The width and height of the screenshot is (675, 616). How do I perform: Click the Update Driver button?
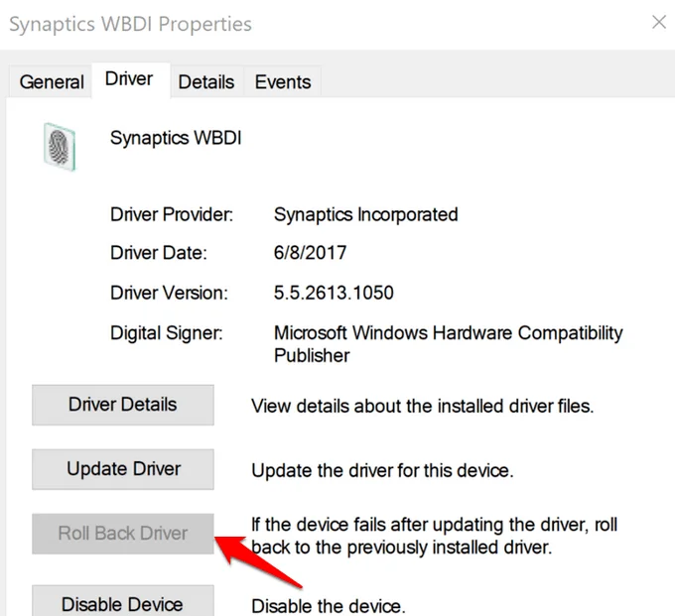(x=123, y=469)
